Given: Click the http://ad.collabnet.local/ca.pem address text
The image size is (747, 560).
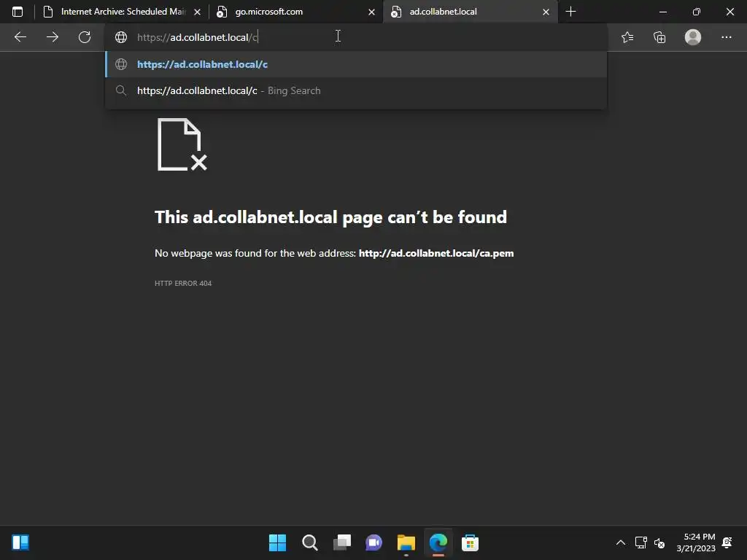Looking at the screenshot, I should tap(436, 253).
